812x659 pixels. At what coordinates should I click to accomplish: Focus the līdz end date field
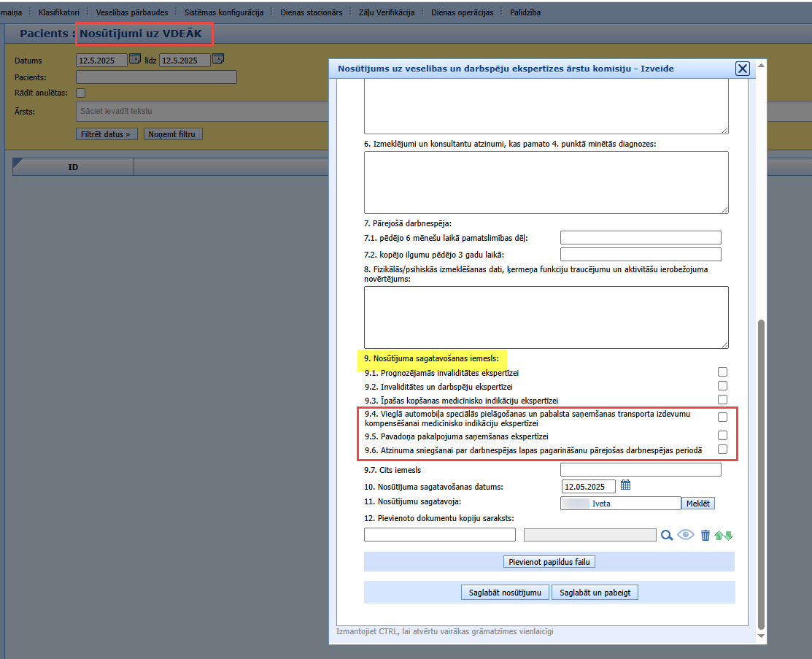click(x=185, y=61)
